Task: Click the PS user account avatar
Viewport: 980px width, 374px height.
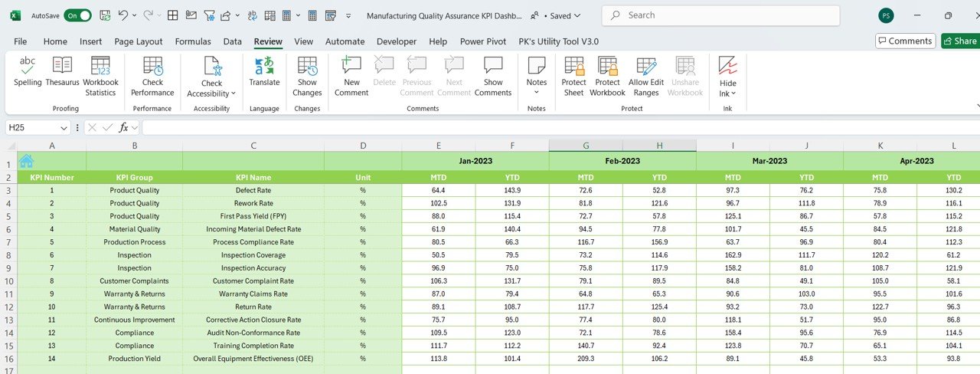Action: click(886, 15)
